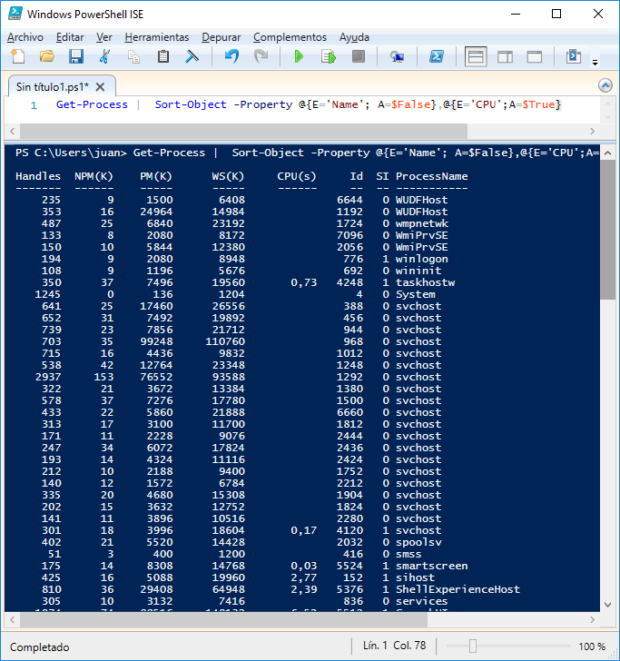
Task: Cut the selection with the scissors icon
Action: pos(105,57)
